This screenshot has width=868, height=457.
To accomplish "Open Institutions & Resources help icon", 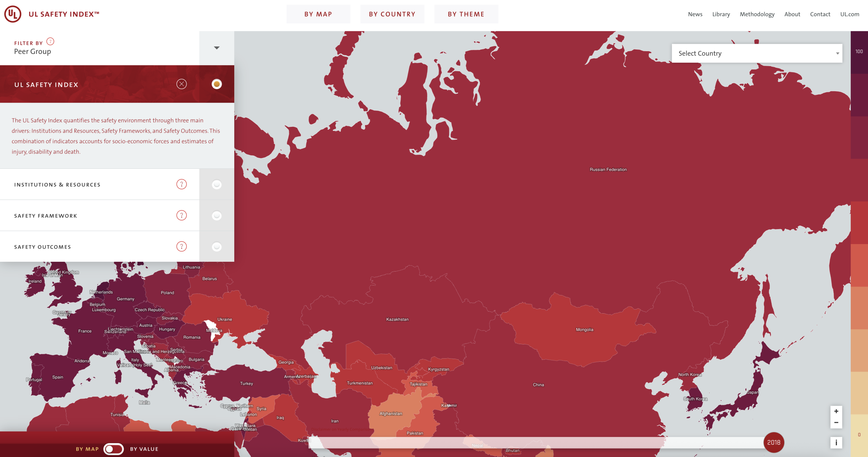I will pyautogui.click(x=181, y=184).
